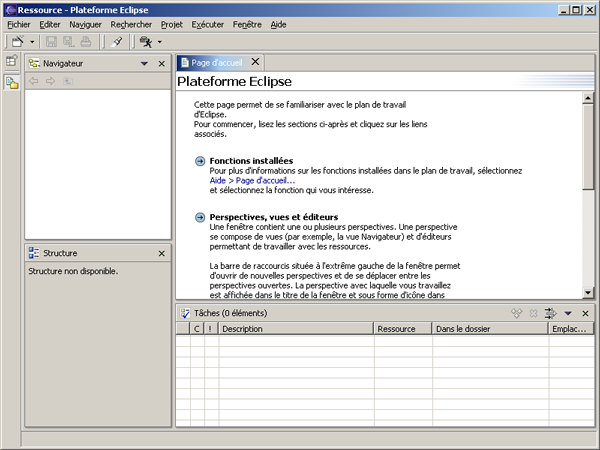Open the New wizard dropdown arrow
600x450 pixels.
(x=32, y=42)
